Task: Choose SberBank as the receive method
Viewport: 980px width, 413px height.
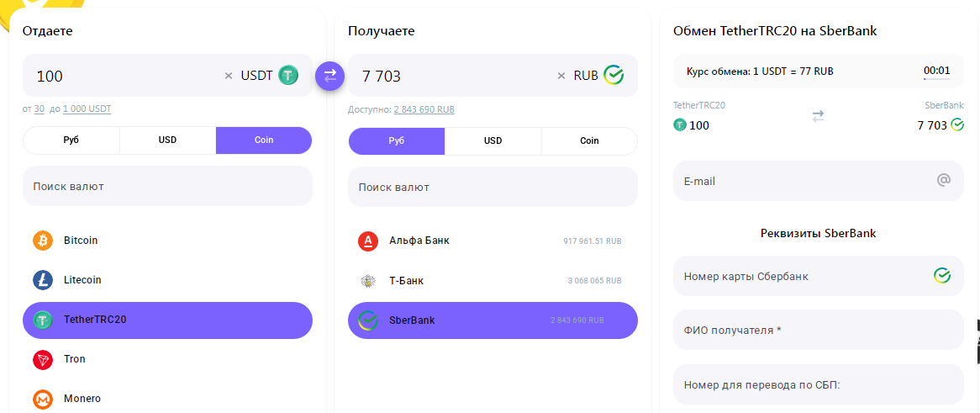Action: click(x=493, y=320)
